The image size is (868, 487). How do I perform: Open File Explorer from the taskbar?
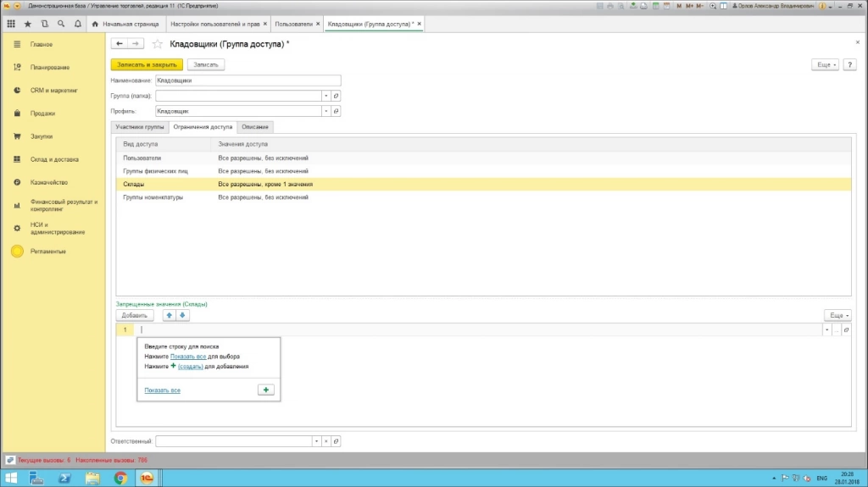click(92, 478)
